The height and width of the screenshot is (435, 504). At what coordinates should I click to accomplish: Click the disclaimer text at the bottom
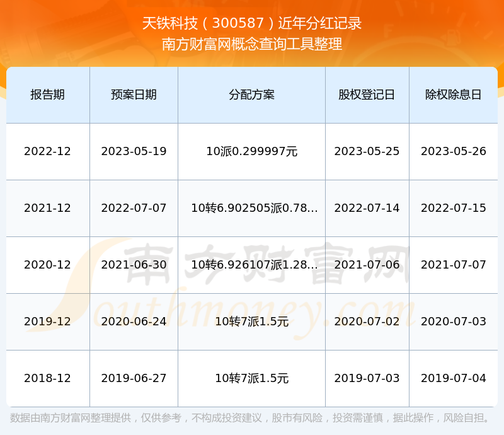[x=249, y=418]
